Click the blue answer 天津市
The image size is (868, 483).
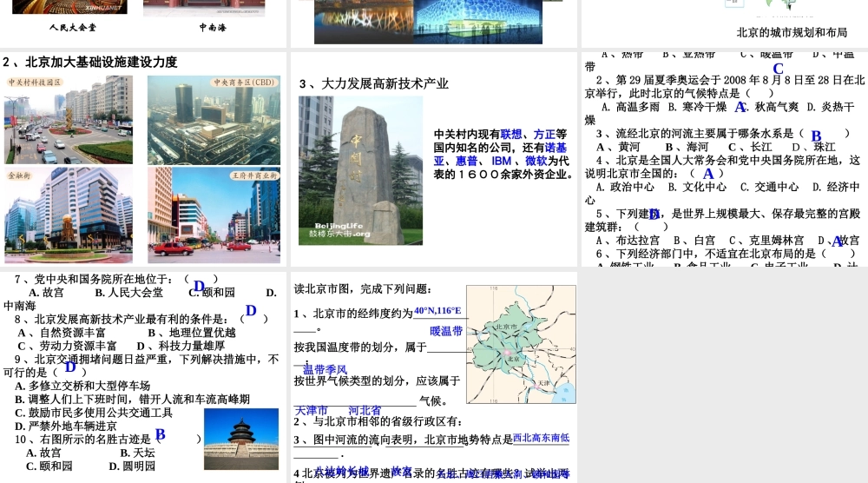(311, 410)
